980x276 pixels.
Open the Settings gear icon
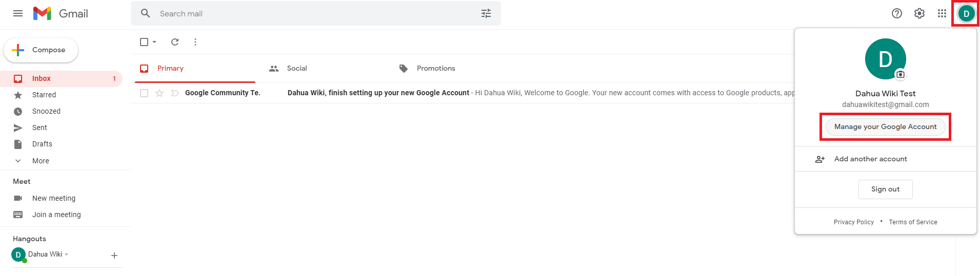[919, 13]
